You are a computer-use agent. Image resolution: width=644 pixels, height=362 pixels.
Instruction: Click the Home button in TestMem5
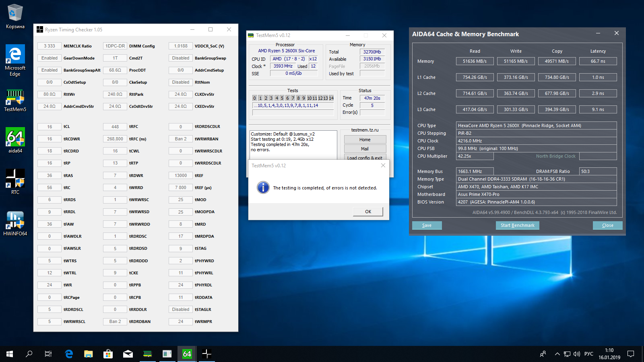click(365, 140)
